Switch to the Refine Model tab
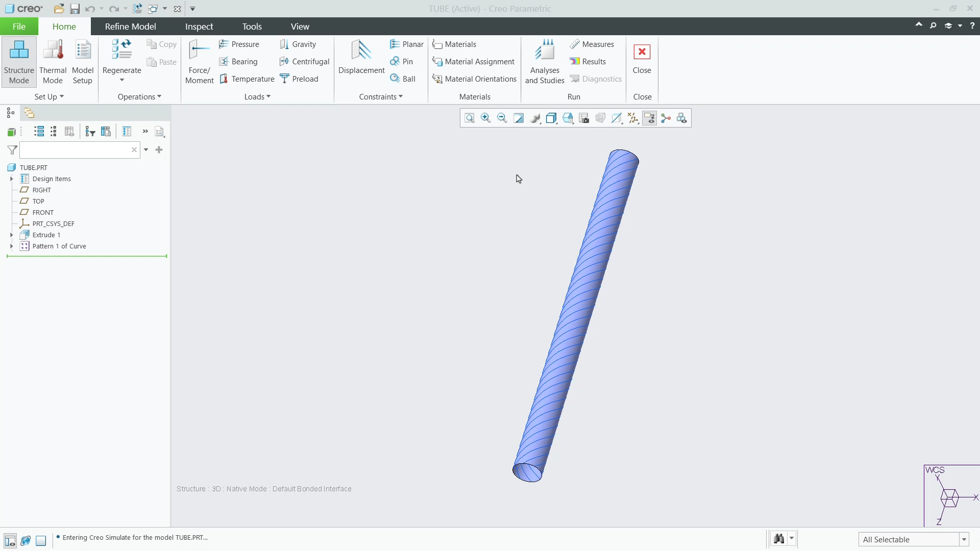 tap(130, 27)
